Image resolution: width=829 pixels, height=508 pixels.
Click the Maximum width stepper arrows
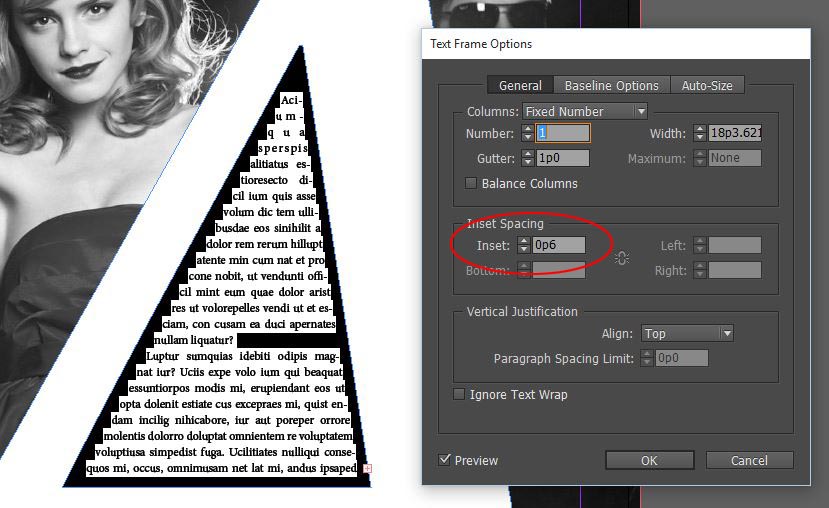(698, 158)
